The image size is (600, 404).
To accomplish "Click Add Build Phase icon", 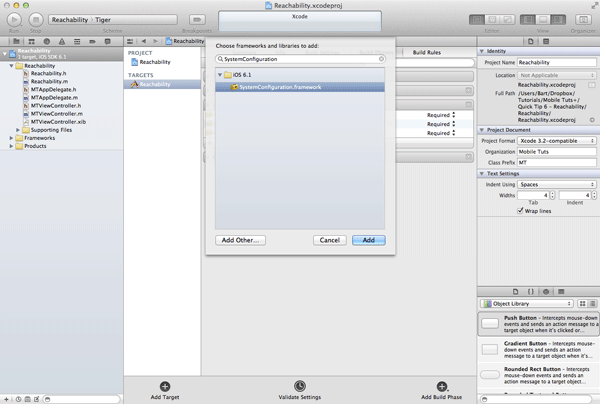I will coord(442,386).
